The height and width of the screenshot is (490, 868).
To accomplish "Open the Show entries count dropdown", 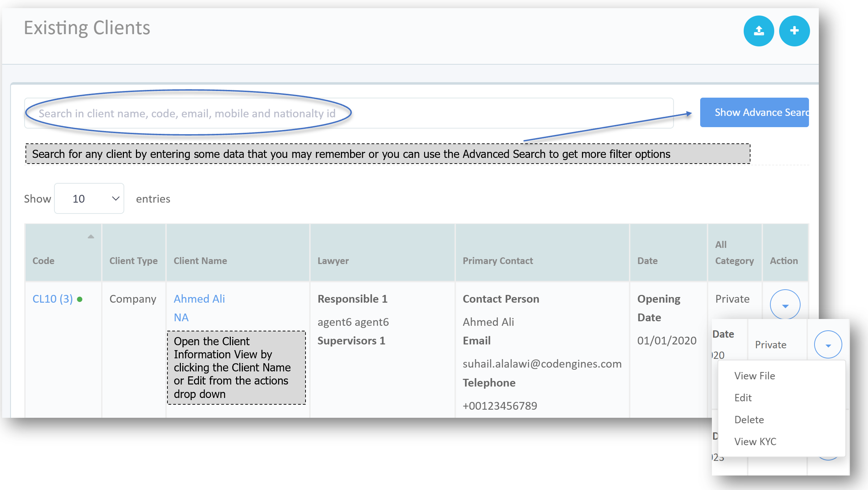I will (89, 199).
